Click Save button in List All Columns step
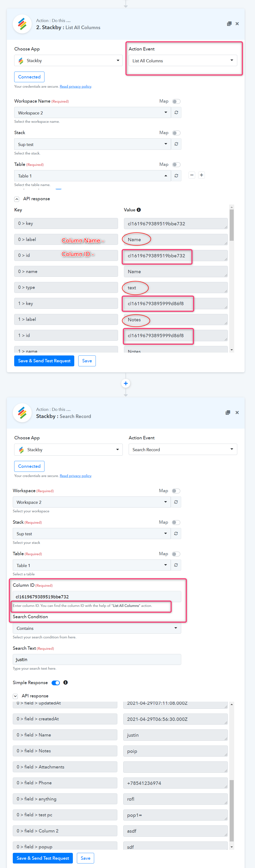 (87, 361)
